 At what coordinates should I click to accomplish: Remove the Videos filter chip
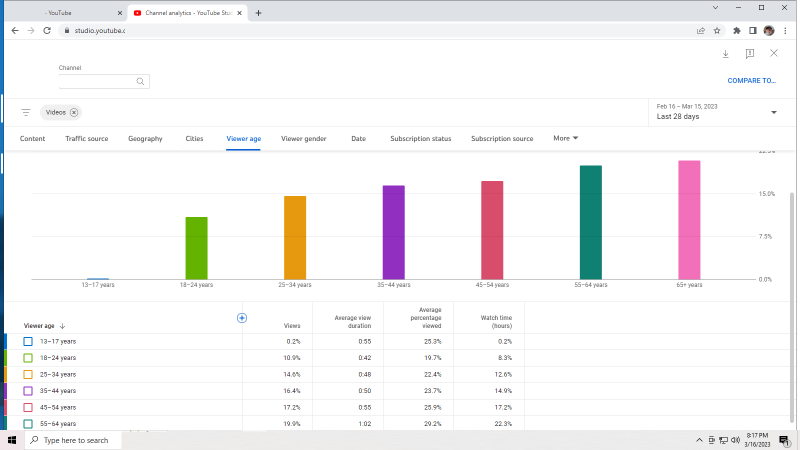pyautogui.click(x=74, y=113)
